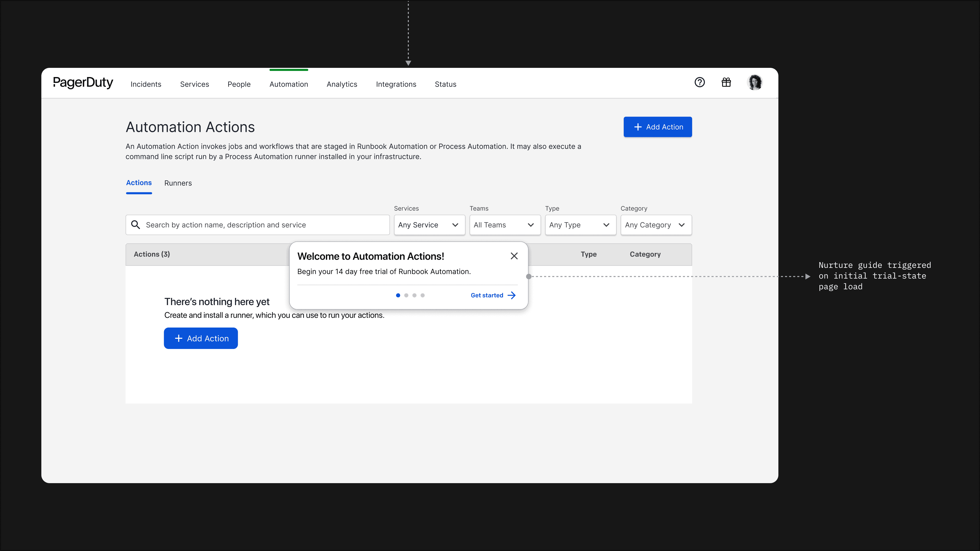Screen dimensions: 980x551
Task: Select the second carousel dot
Action: coord(406,295)
